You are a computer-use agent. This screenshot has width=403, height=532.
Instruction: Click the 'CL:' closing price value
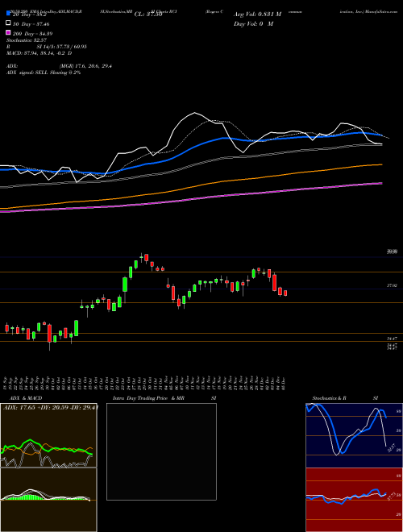coord(148,15)
